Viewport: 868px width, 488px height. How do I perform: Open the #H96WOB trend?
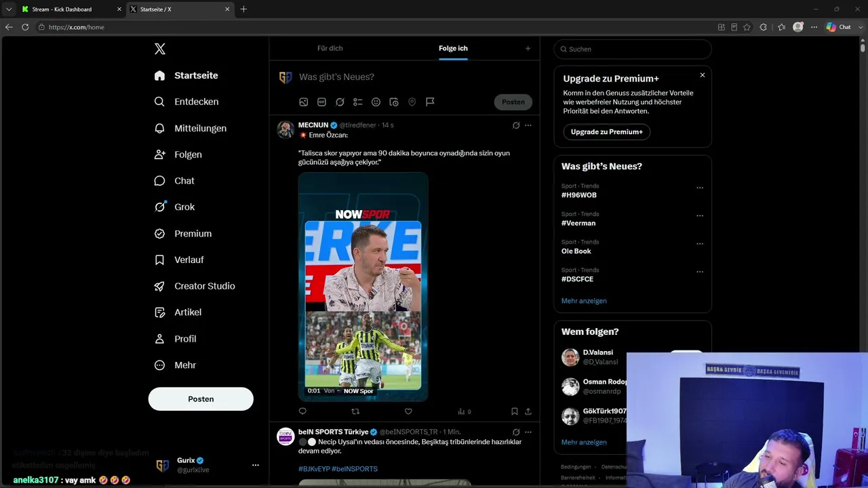(579, 195)
